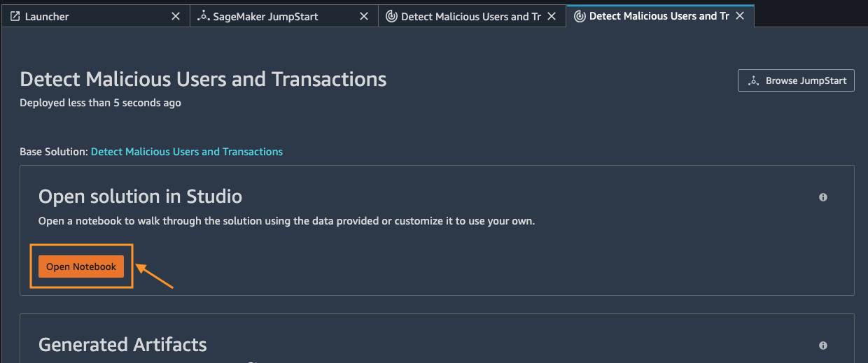Click the Open solution in Studio heading
Screen dimensions: 868x363
140,197
